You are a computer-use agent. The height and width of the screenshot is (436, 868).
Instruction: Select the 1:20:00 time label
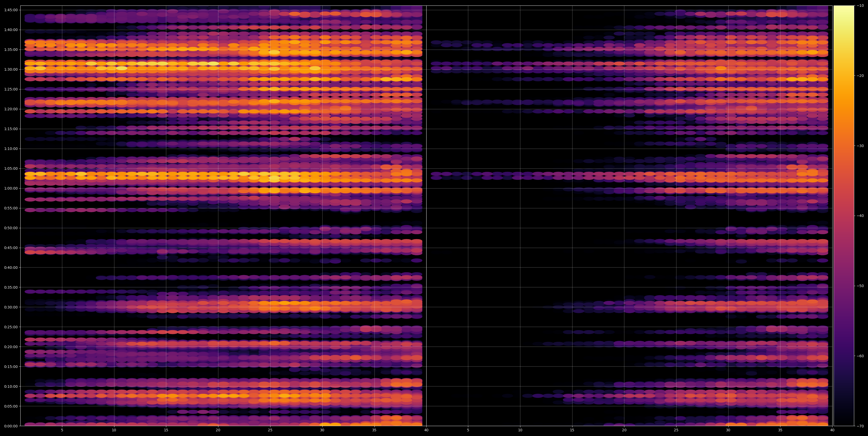click(x=11, y=109)
